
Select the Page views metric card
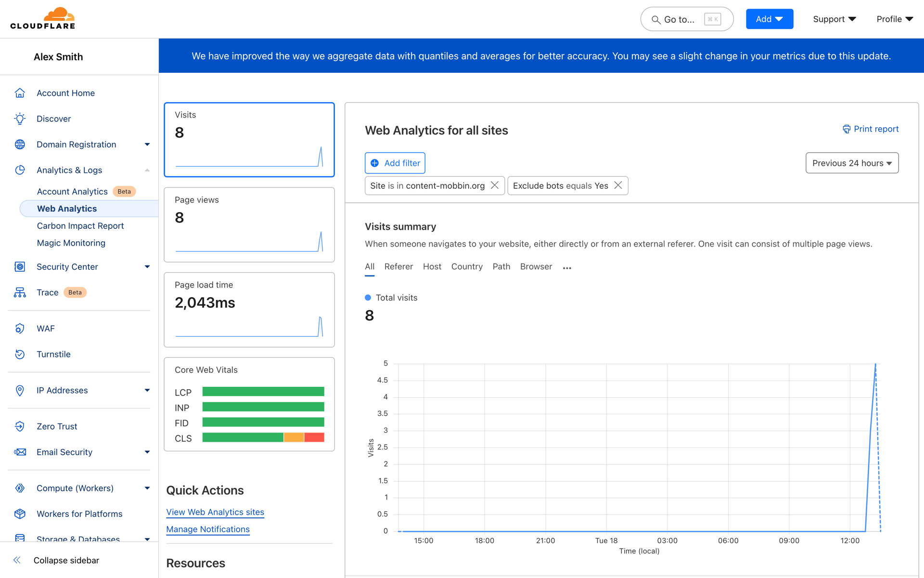249,224
